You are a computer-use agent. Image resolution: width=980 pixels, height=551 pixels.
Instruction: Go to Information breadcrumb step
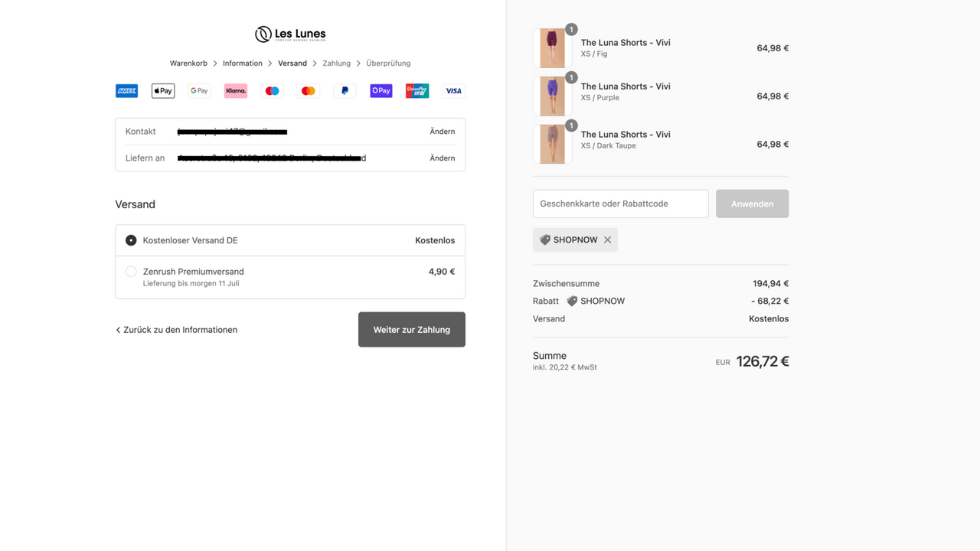point(243,64)
